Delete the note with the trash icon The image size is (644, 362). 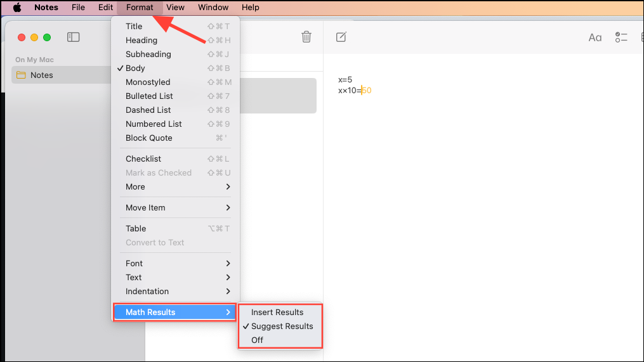tap(306, 37)
